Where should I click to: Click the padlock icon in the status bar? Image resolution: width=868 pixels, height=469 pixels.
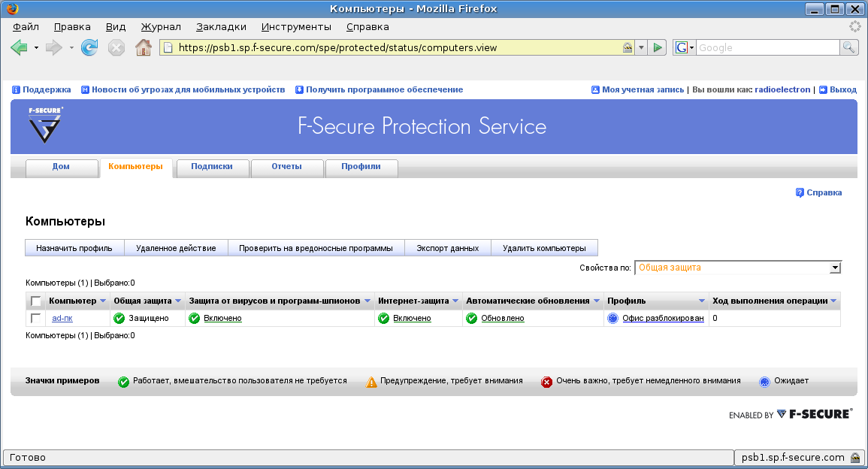coord(855,458)
